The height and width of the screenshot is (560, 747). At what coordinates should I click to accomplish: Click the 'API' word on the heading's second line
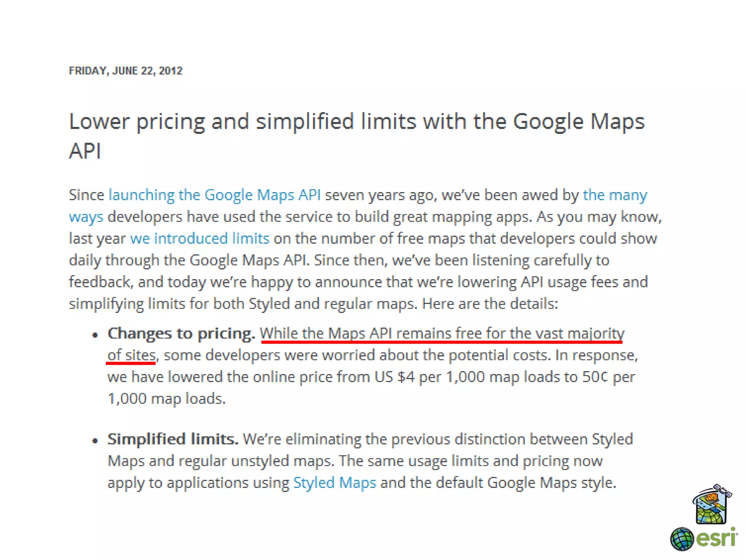pyautogui.click(x=85, y=151)
